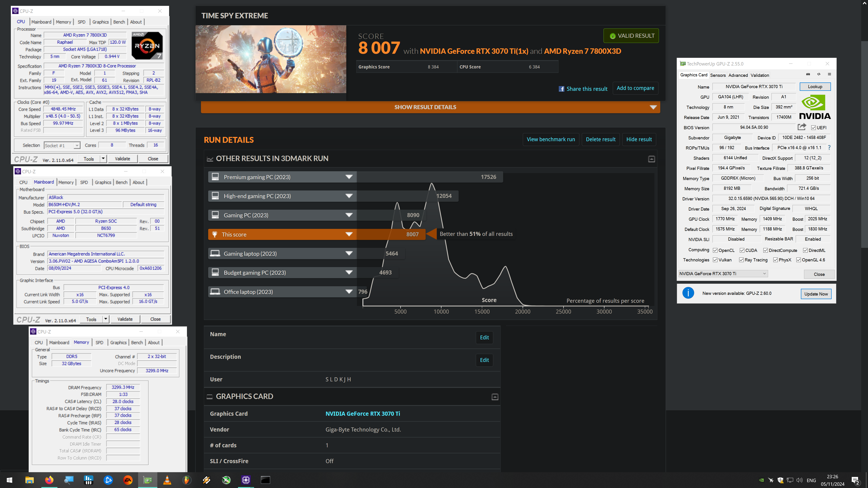Open the GPU selection dropdown in GPU-Z
868x488 pixels.
click(x=723, y=273)
